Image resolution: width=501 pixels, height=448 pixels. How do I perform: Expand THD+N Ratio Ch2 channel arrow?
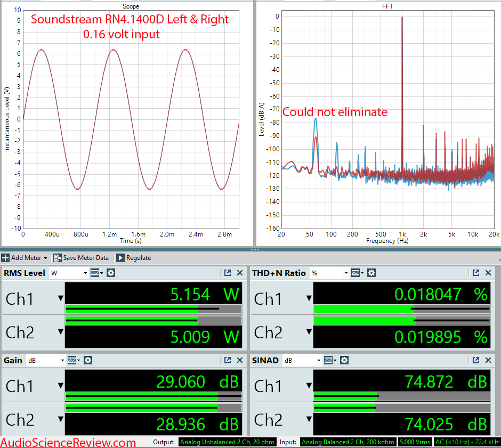pyautogui.click(x=309, y=332)
